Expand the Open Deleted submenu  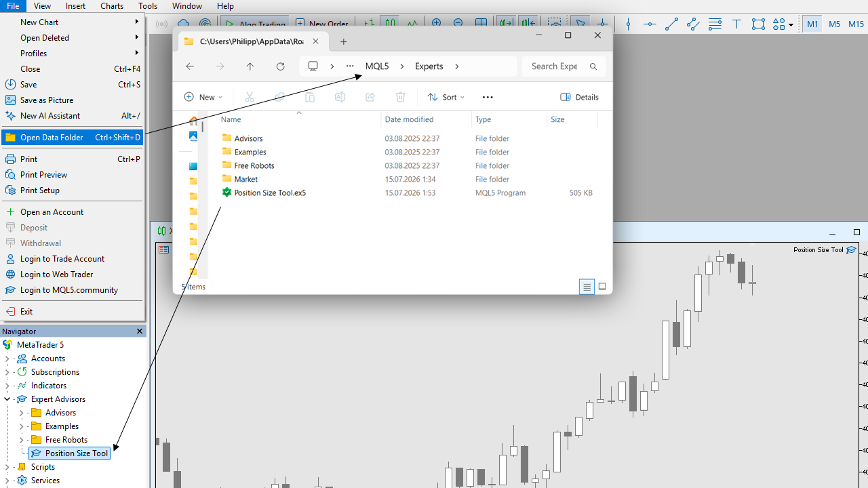click(137, 38)
